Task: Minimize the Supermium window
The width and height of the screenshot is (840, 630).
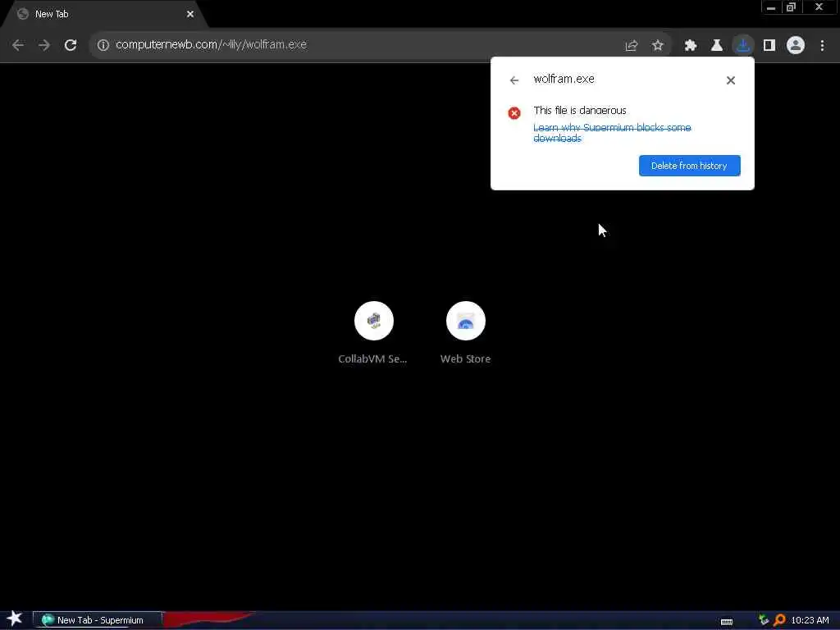Action: [771, 7]
